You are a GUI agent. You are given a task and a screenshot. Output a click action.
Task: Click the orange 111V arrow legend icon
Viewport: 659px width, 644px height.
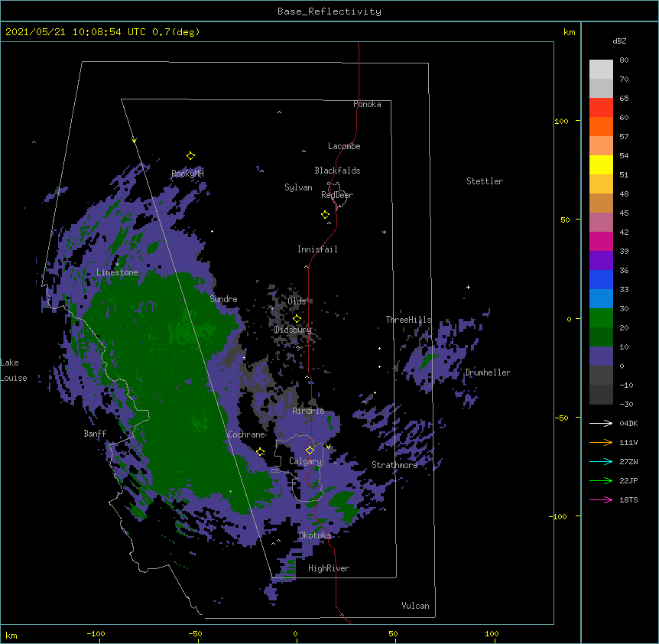coord(601,442)
